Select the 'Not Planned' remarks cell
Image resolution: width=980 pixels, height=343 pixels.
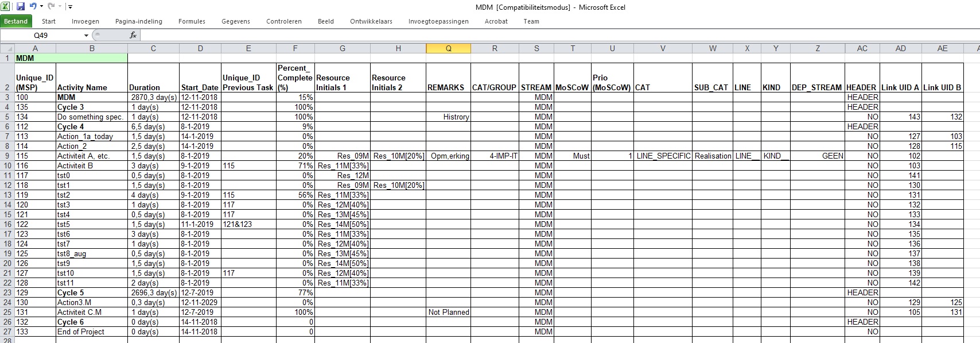point(448,312)
